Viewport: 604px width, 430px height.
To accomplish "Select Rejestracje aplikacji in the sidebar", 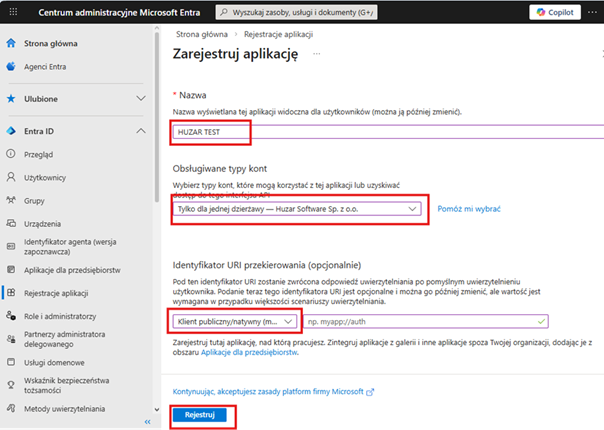I will point(58,293).
